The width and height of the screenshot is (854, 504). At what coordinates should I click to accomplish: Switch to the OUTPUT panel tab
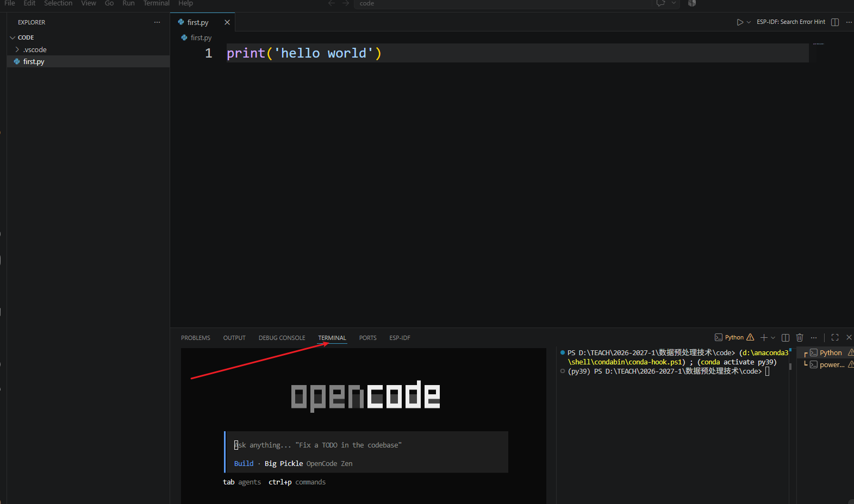pyautogui.click(x=234, y=338)
